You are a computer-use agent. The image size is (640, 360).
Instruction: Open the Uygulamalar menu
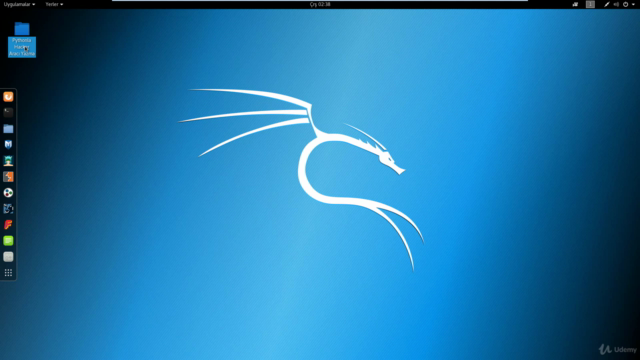[19, 4]
